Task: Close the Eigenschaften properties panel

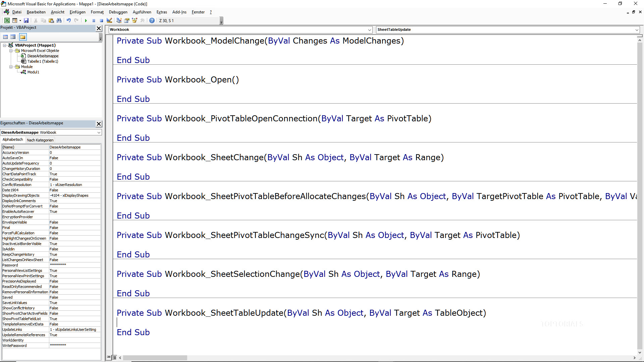Action: pos(99,124)
